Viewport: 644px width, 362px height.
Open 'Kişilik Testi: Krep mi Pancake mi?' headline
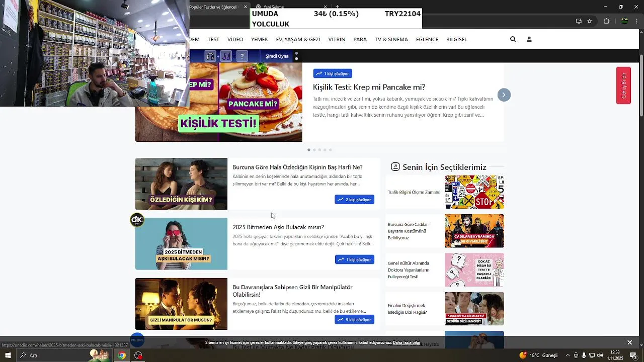point(369,87)
